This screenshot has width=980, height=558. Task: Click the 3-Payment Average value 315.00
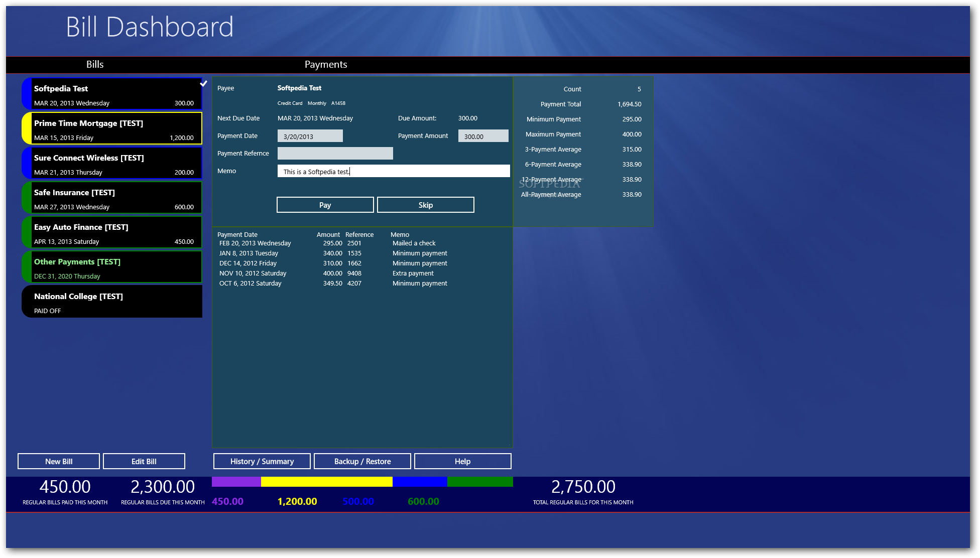click(x=632, y=150)
